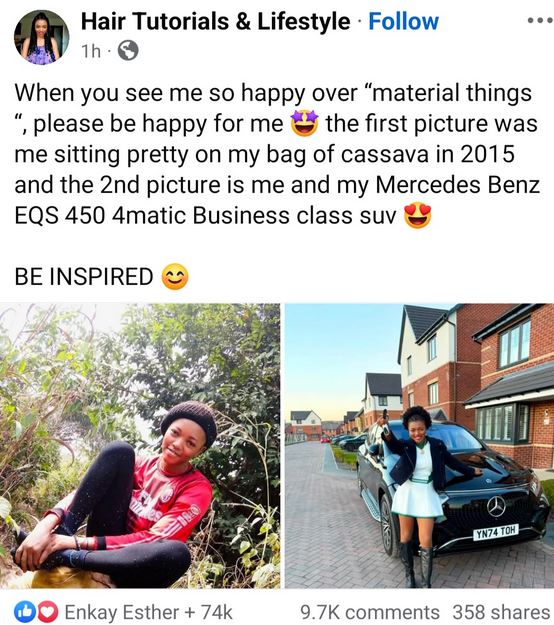Click the heart-eyes emoji after 'suv'

(418, 216)
